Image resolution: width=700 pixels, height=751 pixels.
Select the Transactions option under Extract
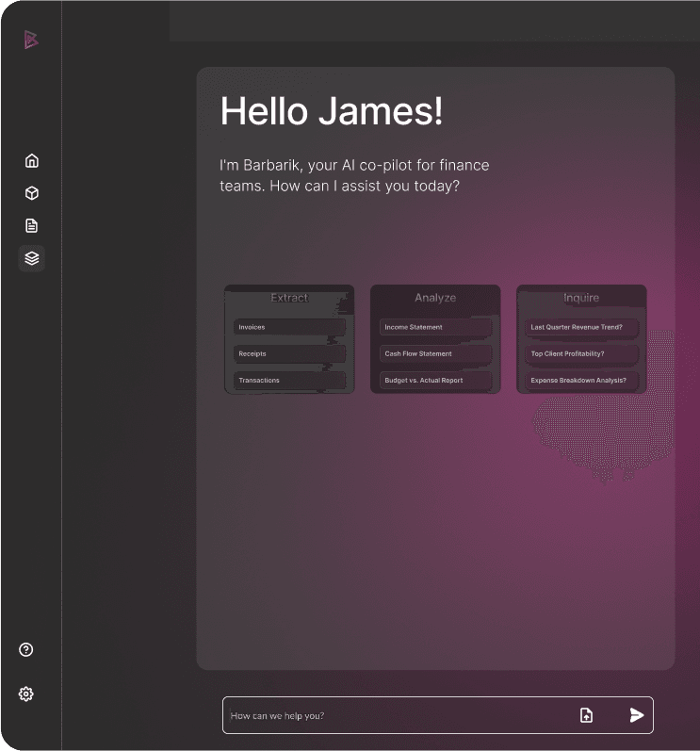289,381
